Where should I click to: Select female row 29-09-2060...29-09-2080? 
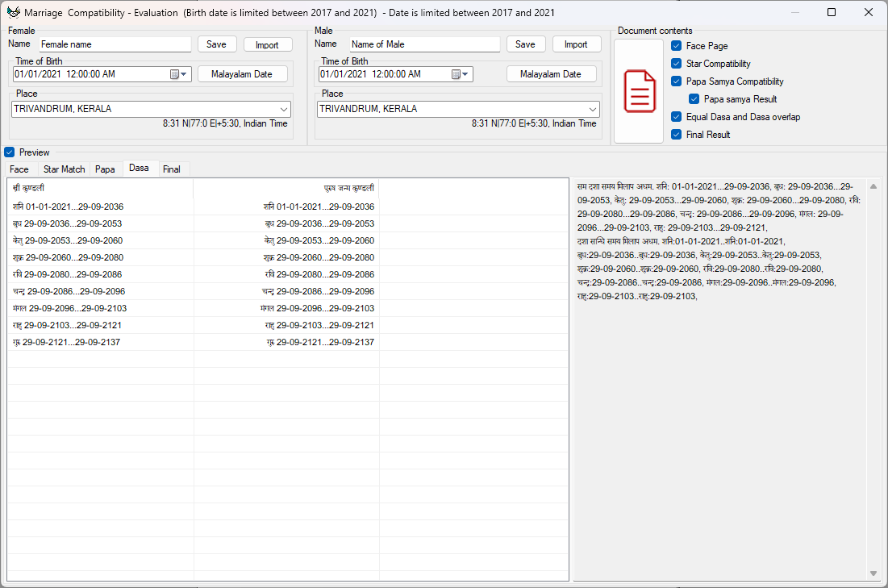point(100,258)
